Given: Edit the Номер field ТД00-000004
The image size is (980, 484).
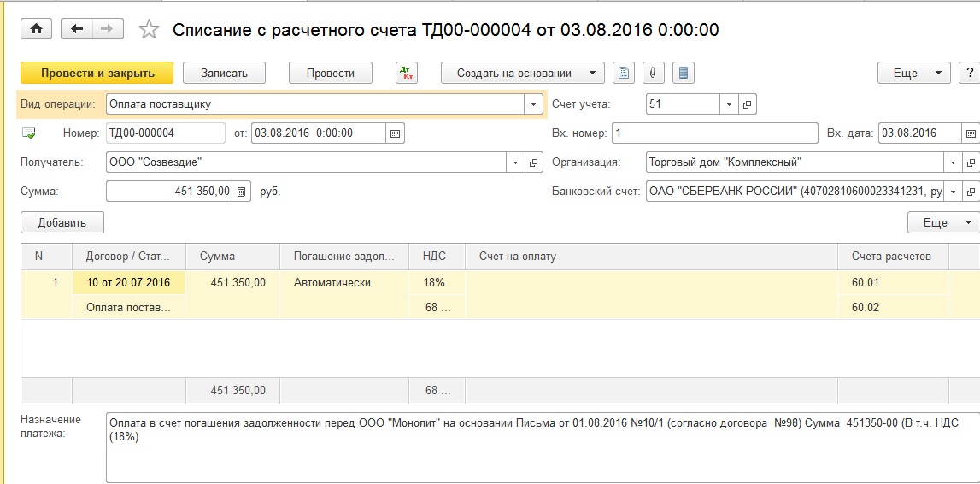Looking at the screenshot, I should pos(166,133).
